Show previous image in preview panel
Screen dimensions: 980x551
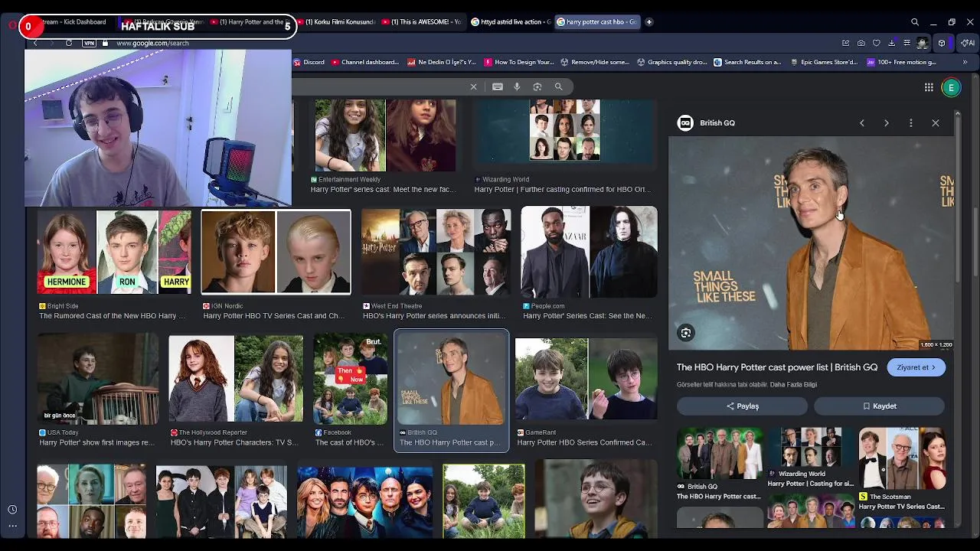tap(862, 122)
